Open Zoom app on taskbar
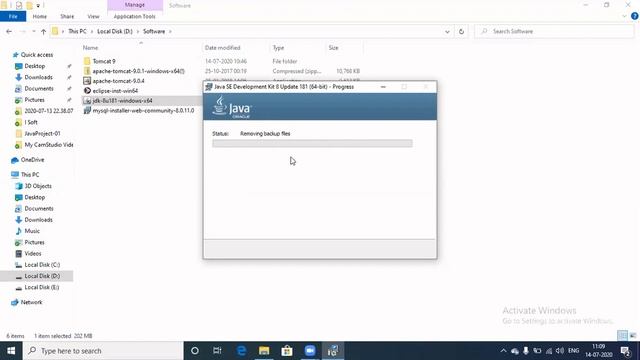The height and width of the screenshot is (360, 640). (310, 351)
